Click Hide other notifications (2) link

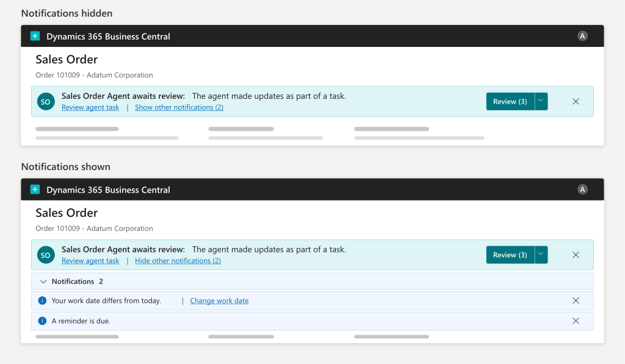click(178, 261)
